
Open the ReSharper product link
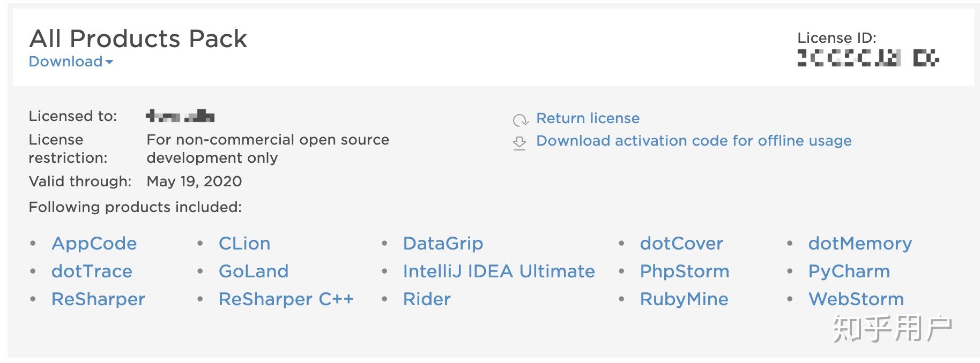click(98, 299)
